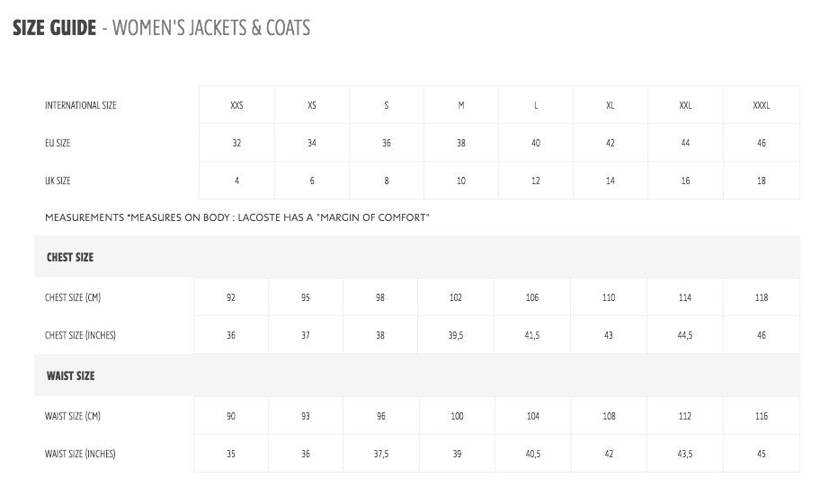Select chest size 106 cm cell
829x504 pixels.
(532, 297)
